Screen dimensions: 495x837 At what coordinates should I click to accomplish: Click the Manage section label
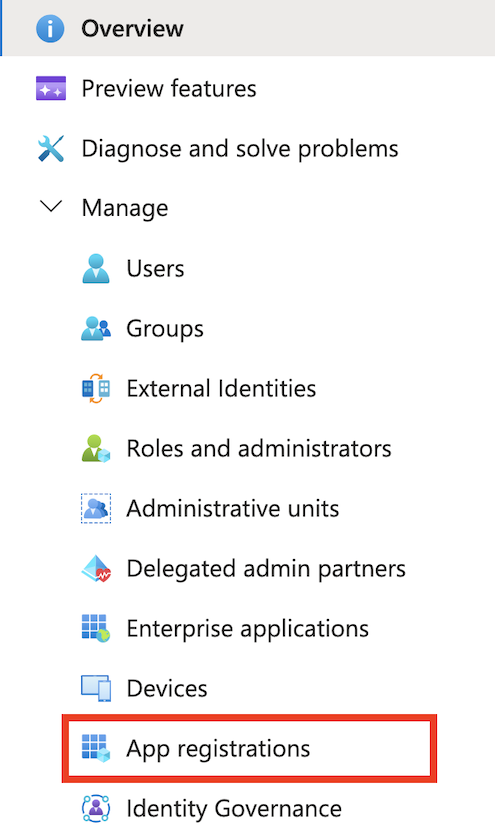point(125,208)
